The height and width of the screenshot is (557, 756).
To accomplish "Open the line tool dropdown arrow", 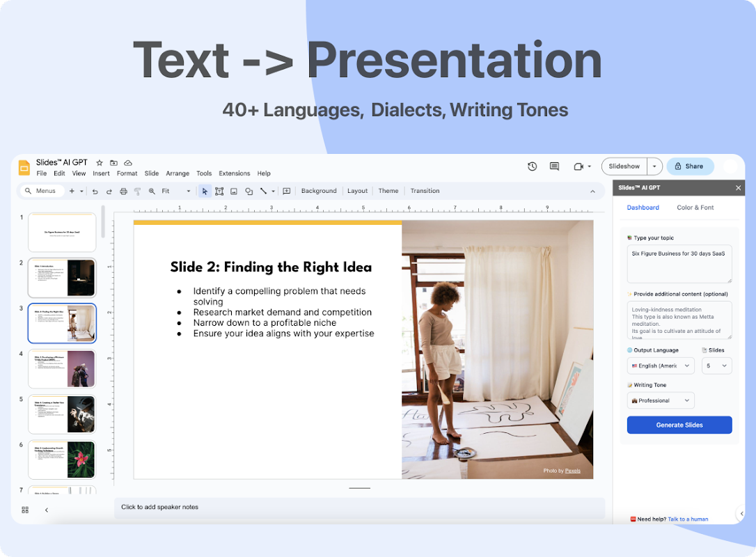I will pos(274,191).
